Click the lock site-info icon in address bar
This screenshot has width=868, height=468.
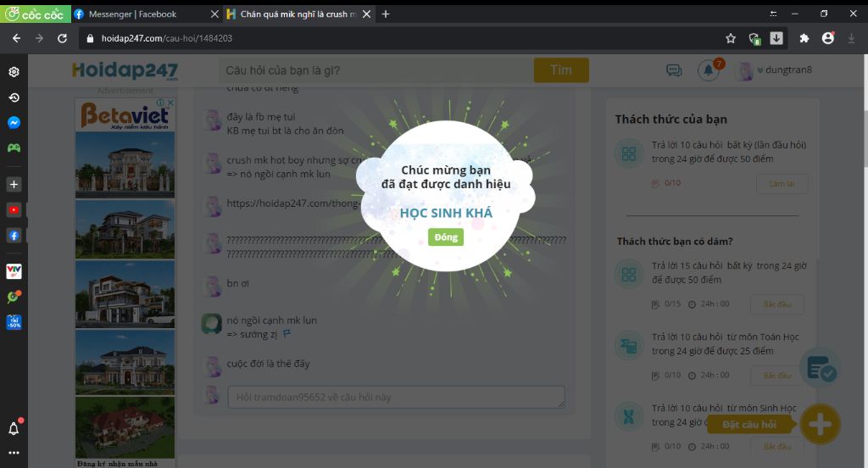pyautogui.click(x=90, y=38)
